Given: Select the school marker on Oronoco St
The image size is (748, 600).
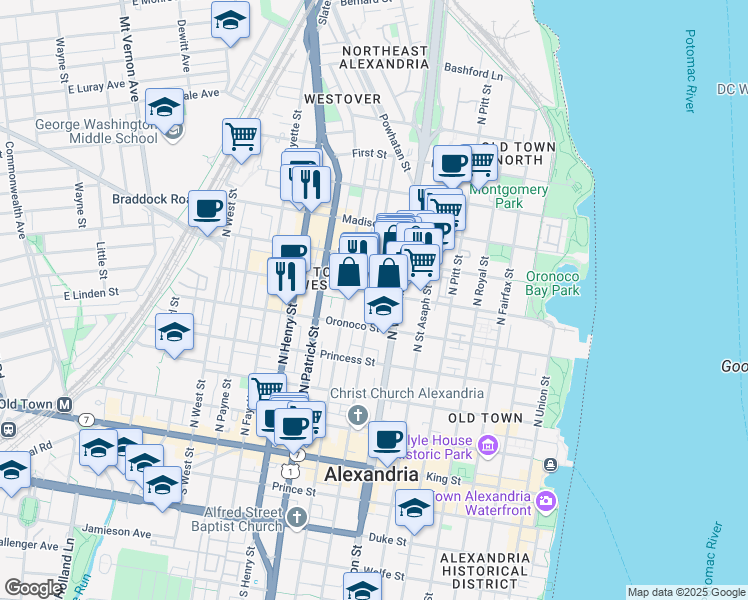Looking at the screenshot, I should click(384, 309).
